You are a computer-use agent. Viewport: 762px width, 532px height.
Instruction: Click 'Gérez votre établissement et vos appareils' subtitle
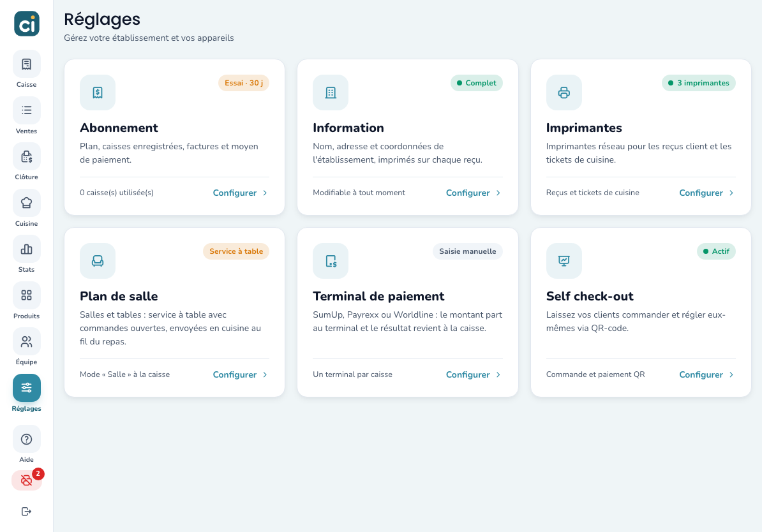click(149, 38)
